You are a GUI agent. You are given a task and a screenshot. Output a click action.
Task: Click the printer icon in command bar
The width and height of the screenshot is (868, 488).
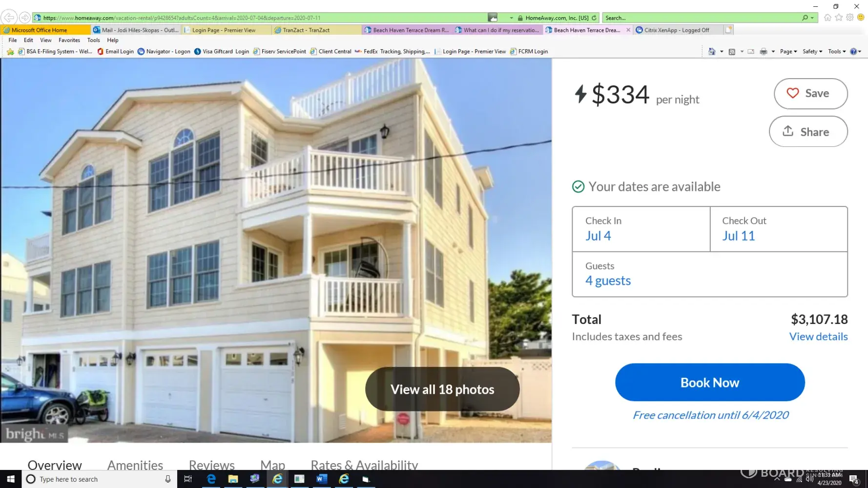coord(764,52)
